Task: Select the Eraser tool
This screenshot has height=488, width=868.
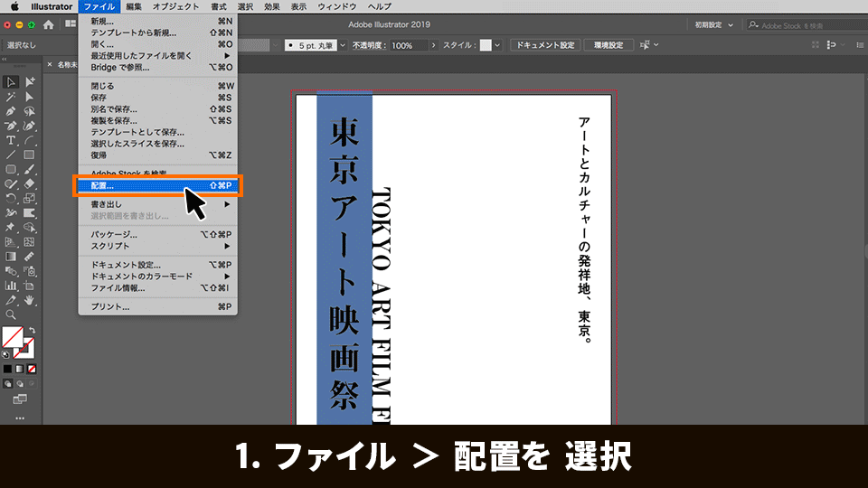Action: (29, 183)
